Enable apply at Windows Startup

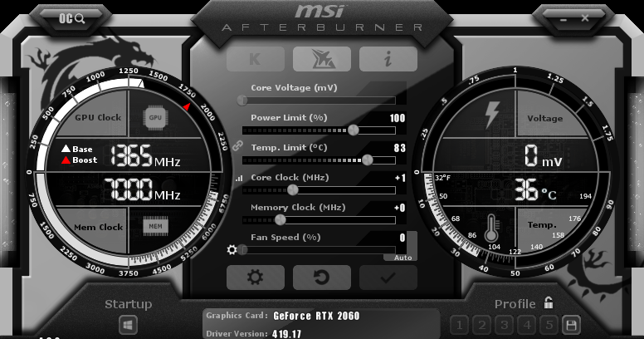point(128,325)
